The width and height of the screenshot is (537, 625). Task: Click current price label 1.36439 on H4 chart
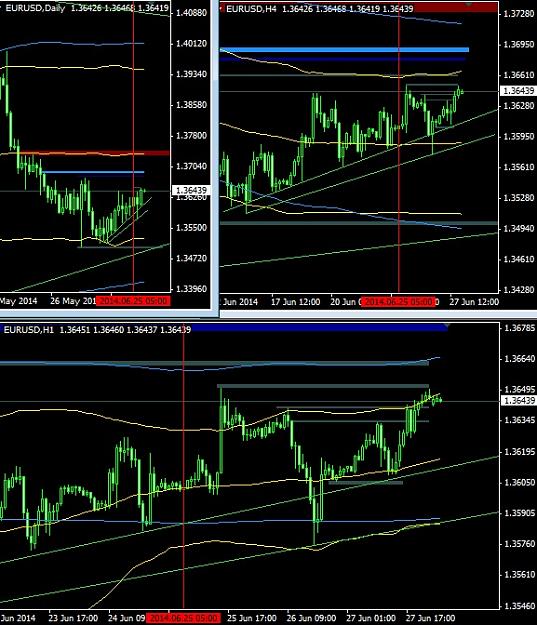click(x=518, y=91)
